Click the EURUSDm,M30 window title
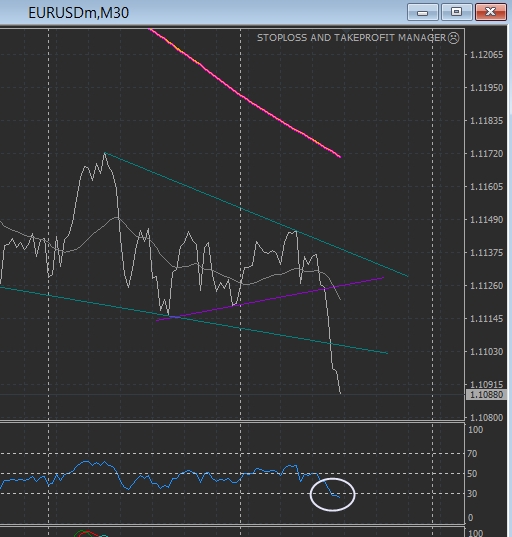 (x=78, y=13)
